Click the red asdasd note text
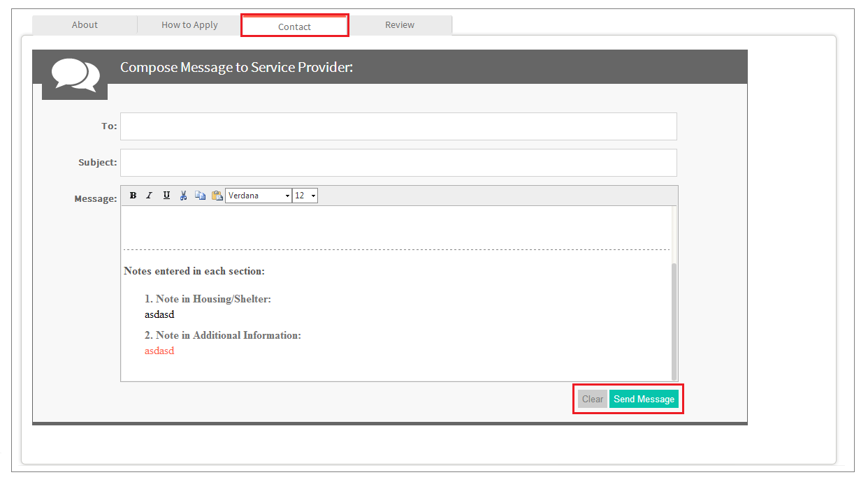The image size is (868, 498). pyautogui.click(x=159, y=351)
